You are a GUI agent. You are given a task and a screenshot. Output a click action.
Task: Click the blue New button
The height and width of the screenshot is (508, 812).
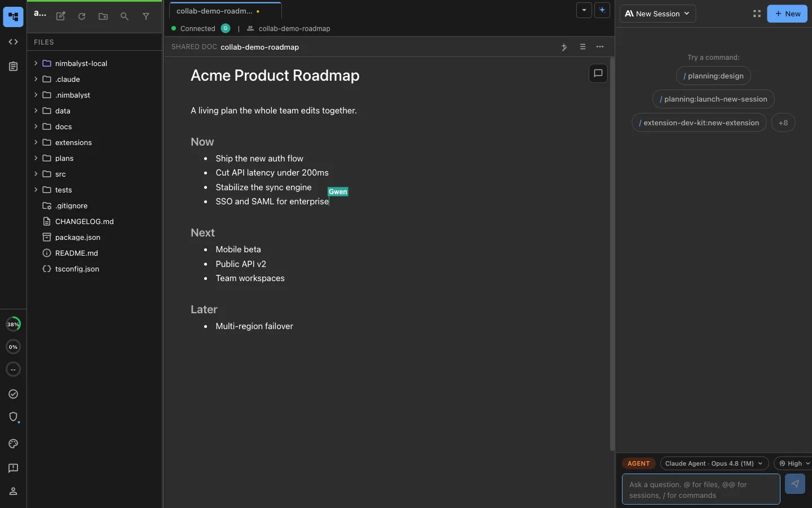tap(787, 14)
